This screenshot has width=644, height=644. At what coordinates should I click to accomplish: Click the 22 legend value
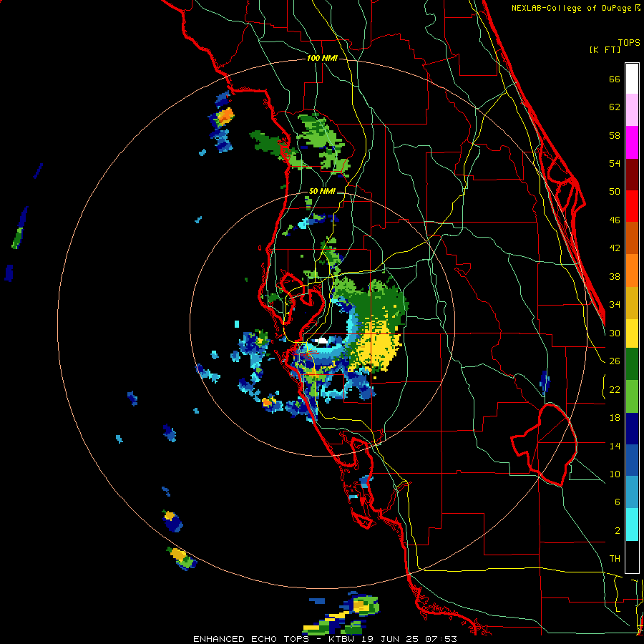(x=615, y=389)
